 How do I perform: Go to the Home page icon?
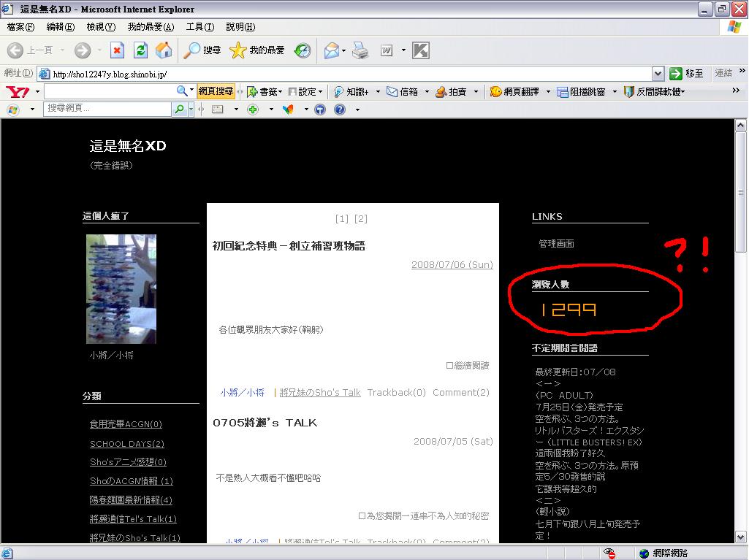[164, 50]
